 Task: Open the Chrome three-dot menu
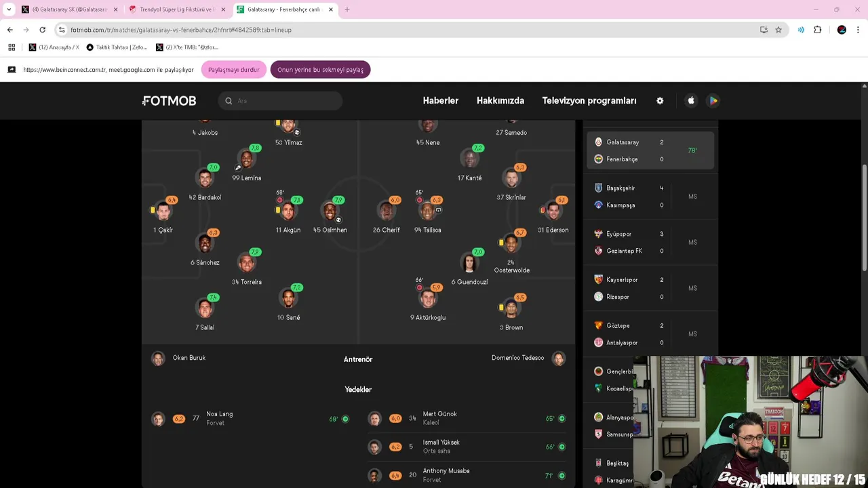[859, 30]
